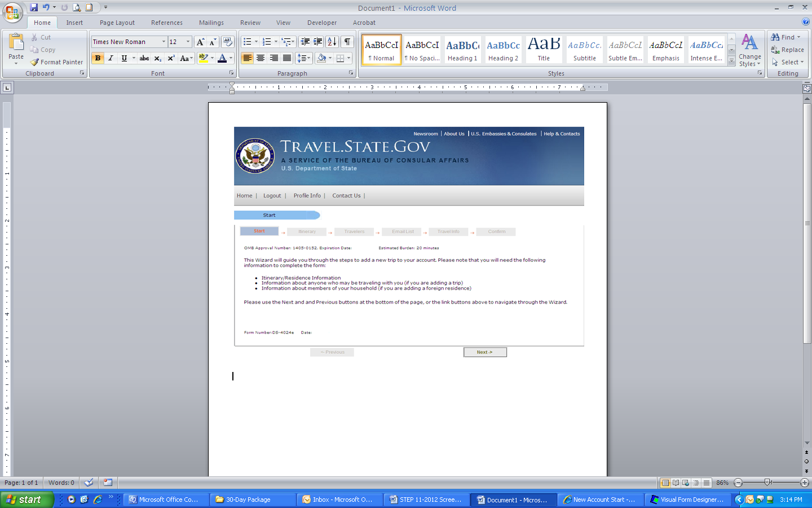Click the zoom slider handle
Screen dimensions: 812x508
(x=767, y=483)
